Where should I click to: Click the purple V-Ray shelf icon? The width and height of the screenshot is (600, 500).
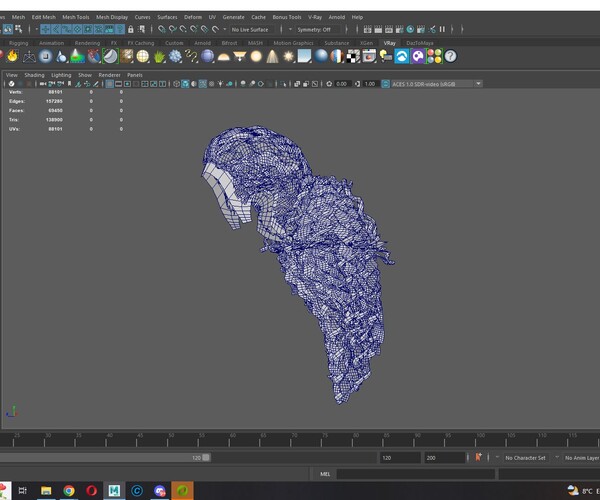[418, 56]
